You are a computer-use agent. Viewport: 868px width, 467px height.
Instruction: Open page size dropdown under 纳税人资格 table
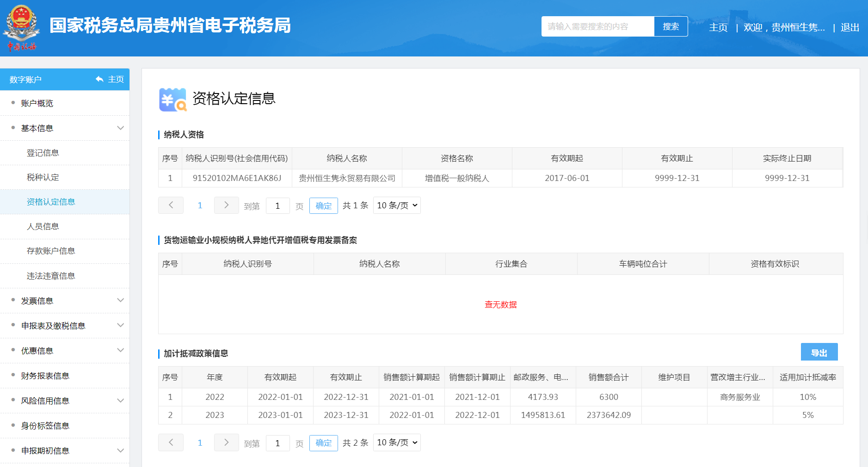point(397,205)
